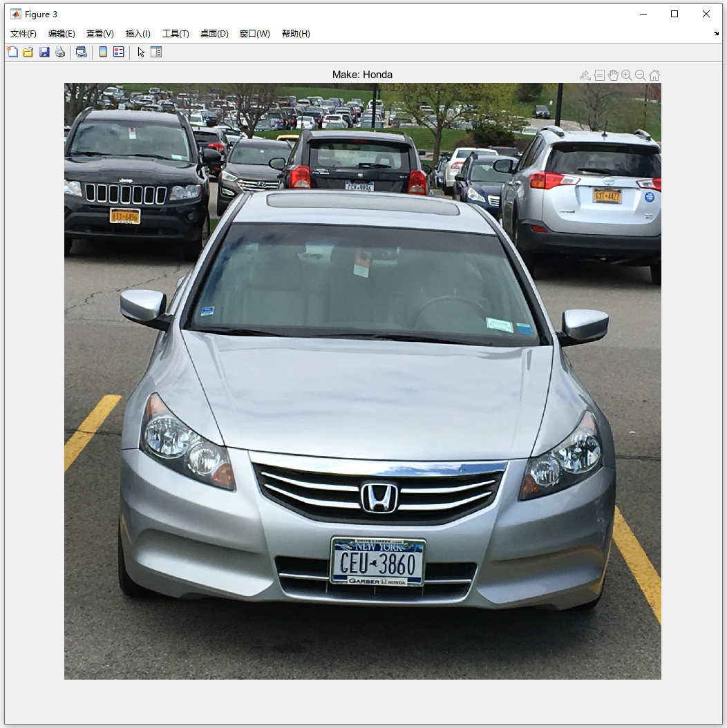This screenshot has width=727, height=728.
Task: Insert a colorbar from the toolbar
Action: click(x=103, y=52)
